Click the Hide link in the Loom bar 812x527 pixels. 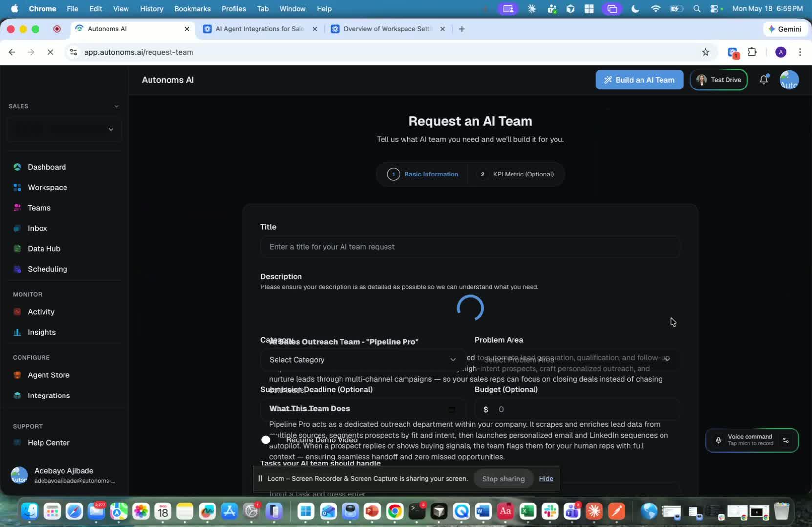pyautogui.click(x=546, y=479)
